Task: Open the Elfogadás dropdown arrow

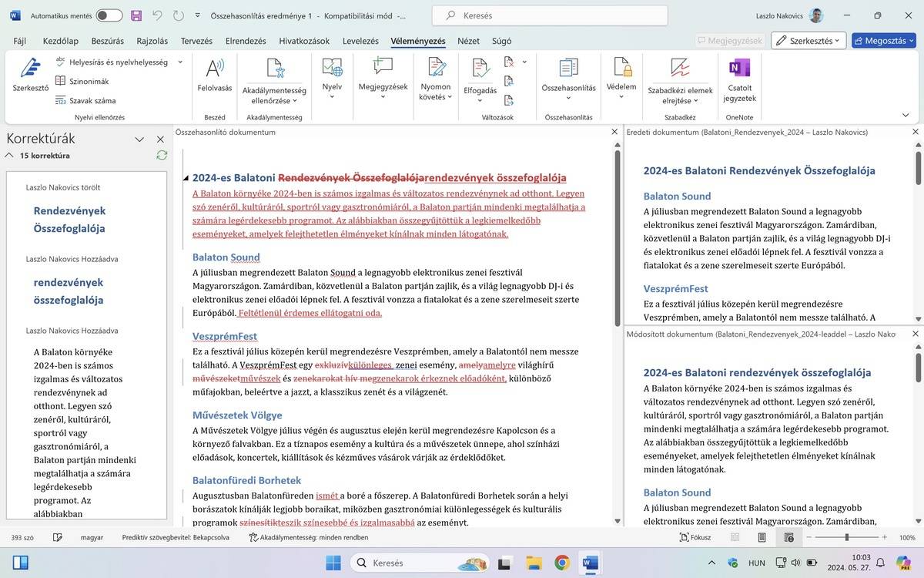Action: click(480, 99)
